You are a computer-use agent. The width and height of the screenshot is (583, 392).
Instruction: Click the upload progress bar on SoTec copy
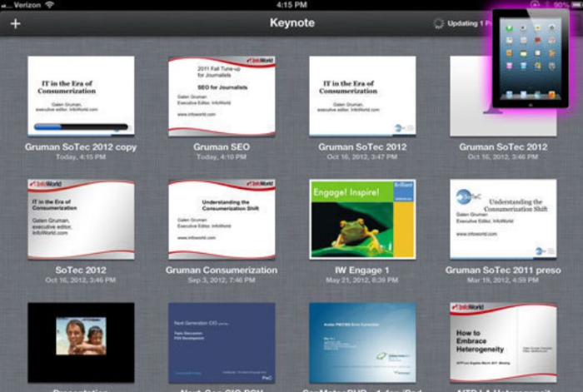point(81,127)
